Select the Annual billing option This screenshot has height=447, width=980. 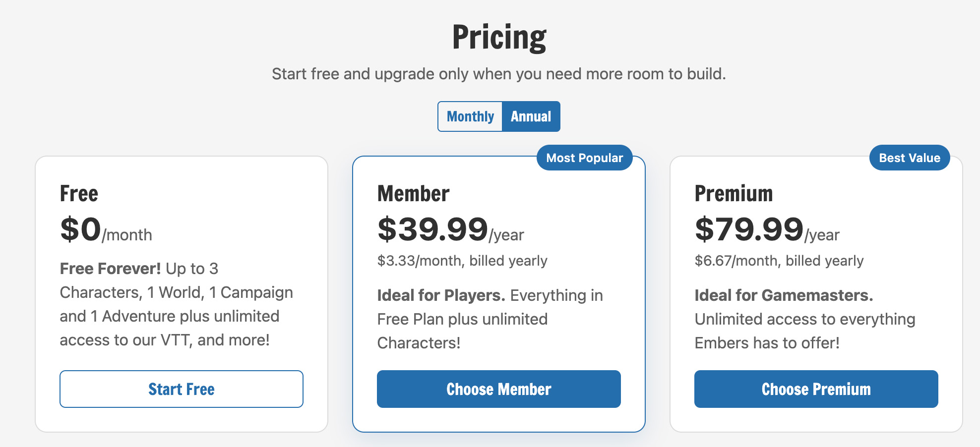click(531, 116)
